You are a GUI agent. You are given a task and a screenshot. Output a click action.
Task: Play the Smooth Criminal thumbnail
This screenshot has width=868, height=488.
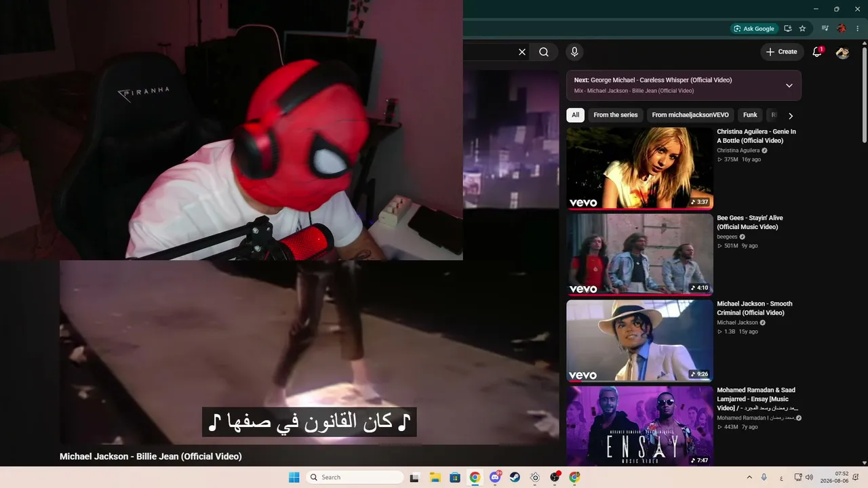(639, 340)
